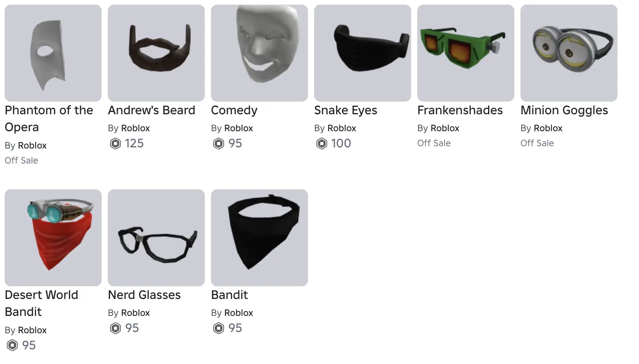Click the Robux icon beside price 100
639x364 pixels.
322,144
